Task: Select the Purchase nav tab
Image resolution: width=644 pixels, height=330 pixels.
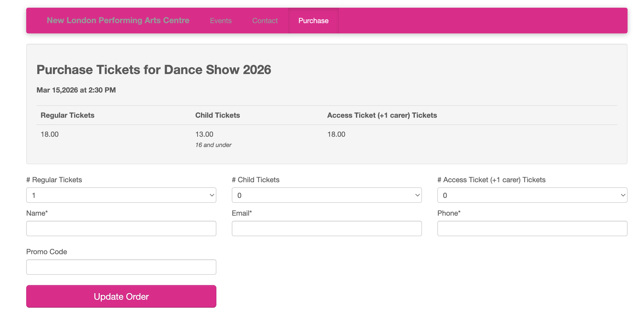Action: [x=313, y=21]
